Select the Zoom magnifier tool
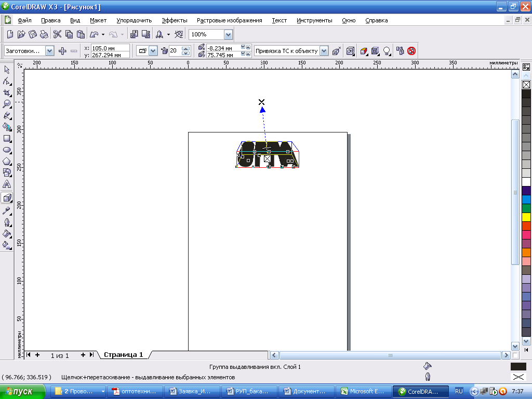The width and height of the screenshot is (532, 399). [x=7, y=104]
